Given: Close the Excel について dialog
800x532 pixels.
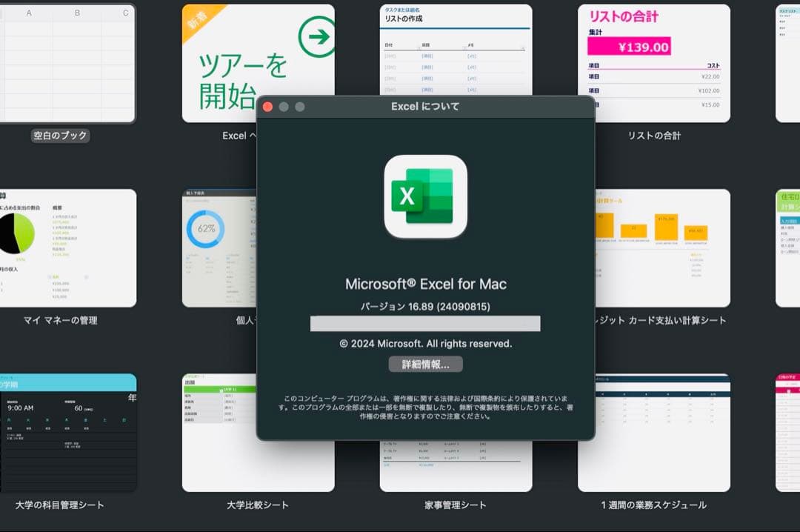Looking at the screenshot, I should [x=267, y=106].
